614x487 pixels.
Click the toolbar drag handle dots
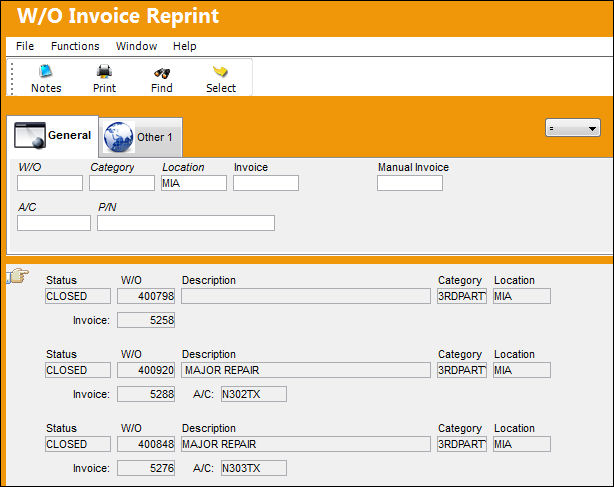tap(12, 78)
